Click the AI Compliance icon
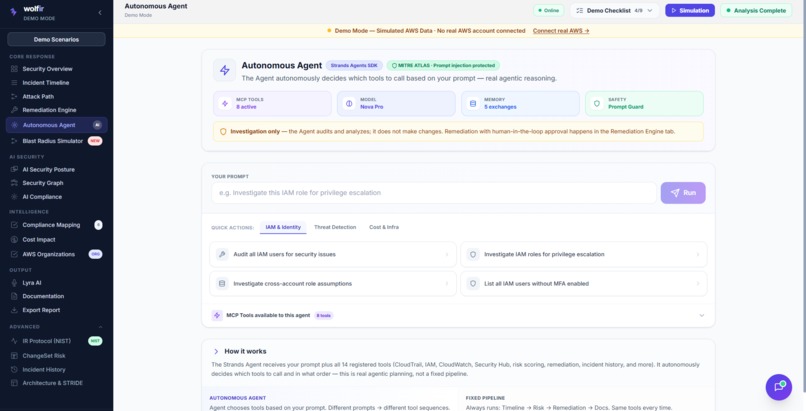The width and height of the screenshot is (806, 411). click(x=14, y=197)
